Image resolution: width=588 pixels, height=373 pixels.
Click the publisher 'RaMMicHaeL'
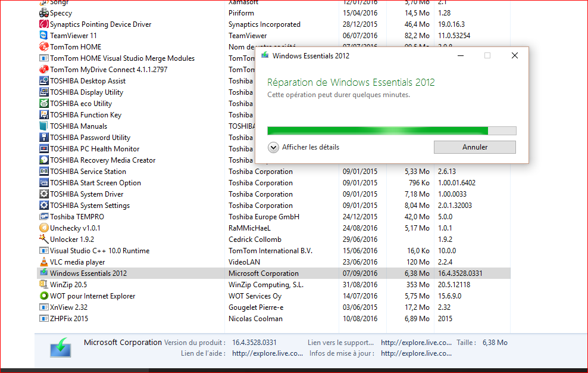pyautogui.click(x=249, y=228)
